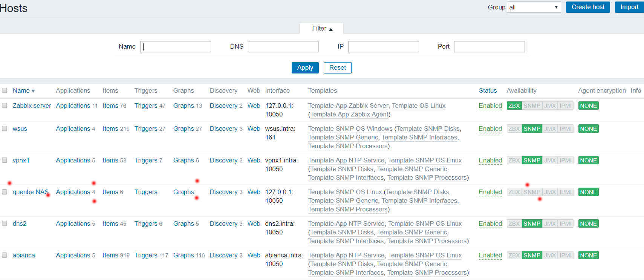Focus the Name filter input field
Screen dimensions: 644x280
(175, 47)
